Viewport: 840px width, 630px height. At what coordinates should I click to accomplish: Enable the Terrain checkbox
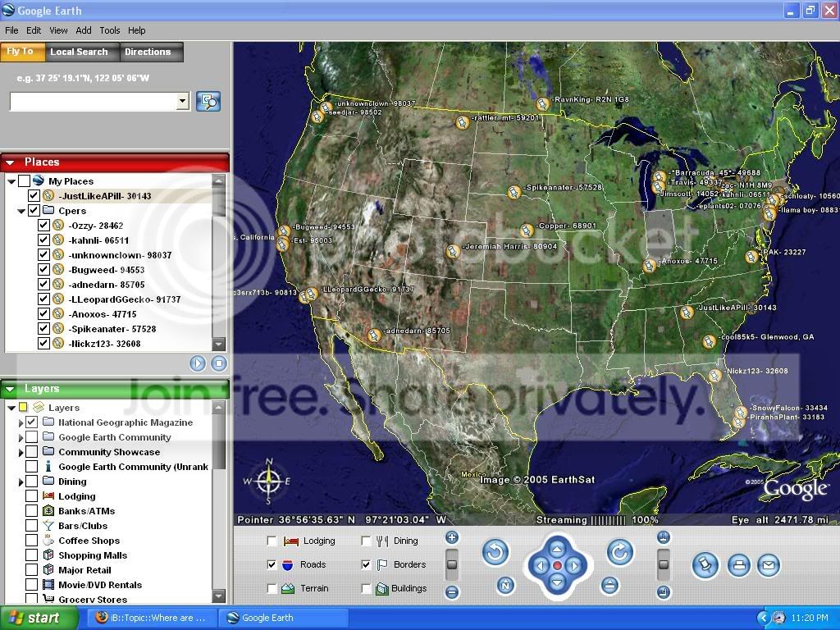272,589
